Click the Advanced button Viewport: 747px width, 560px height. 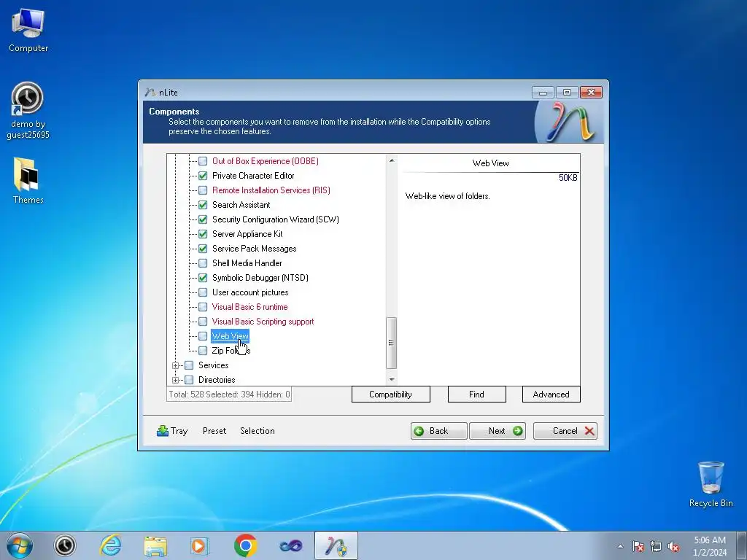551,394
